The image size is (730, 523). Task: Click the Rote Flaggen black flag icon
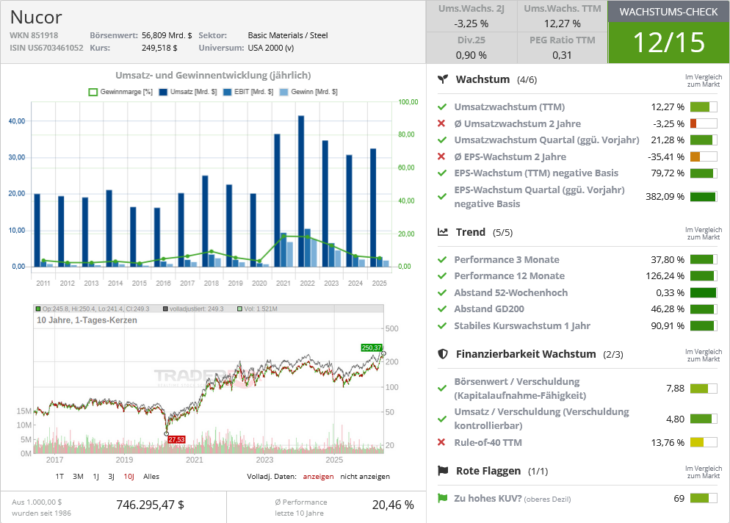[x=443, y=471]
